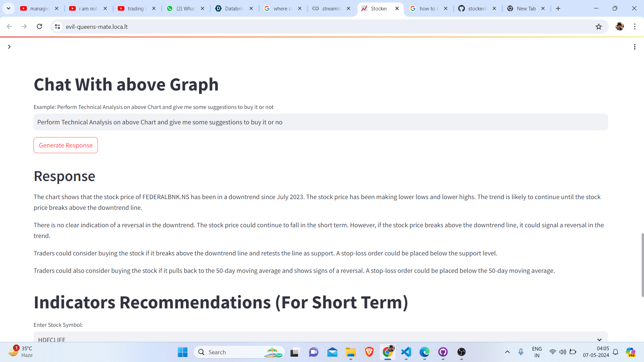This screenshot has width=644, height=362.
Task: Reload the current page
Action: [39, 26]
